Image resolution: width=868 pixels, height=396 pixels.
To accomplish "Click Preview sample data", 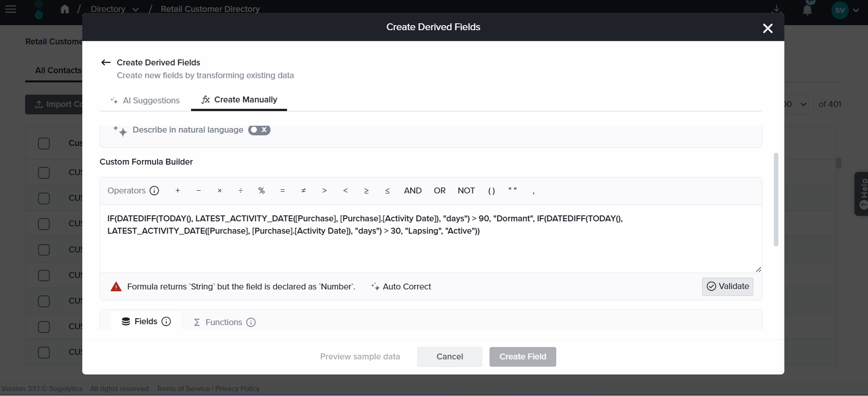I will [360, 357].
